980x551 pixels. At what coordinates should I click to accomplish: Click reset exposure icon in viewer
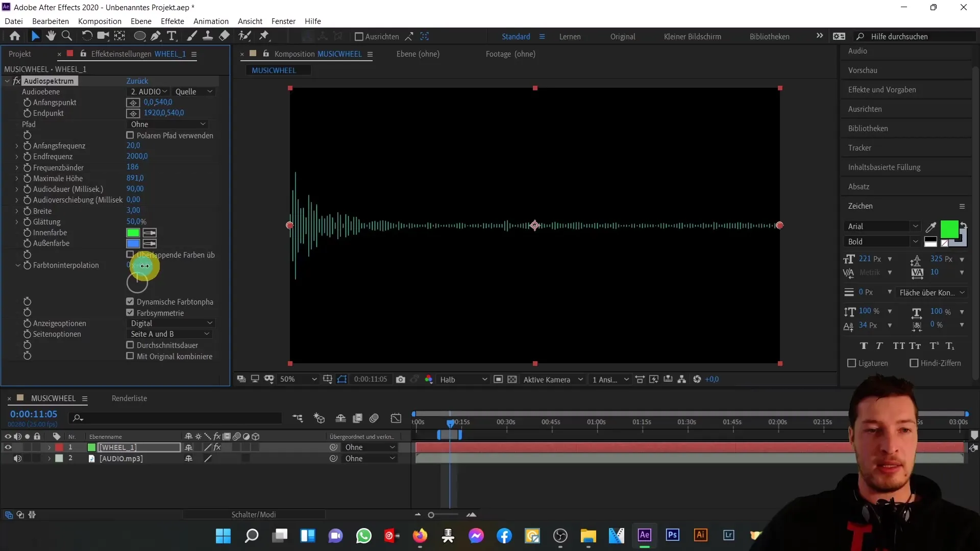[x=697, y=379]
